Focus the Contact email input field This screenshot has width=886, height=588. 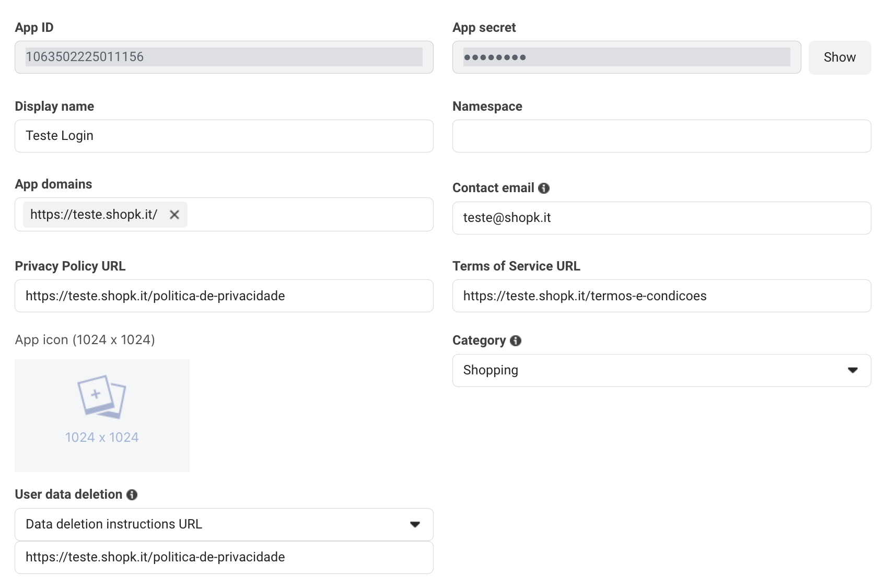pos(661,218)
